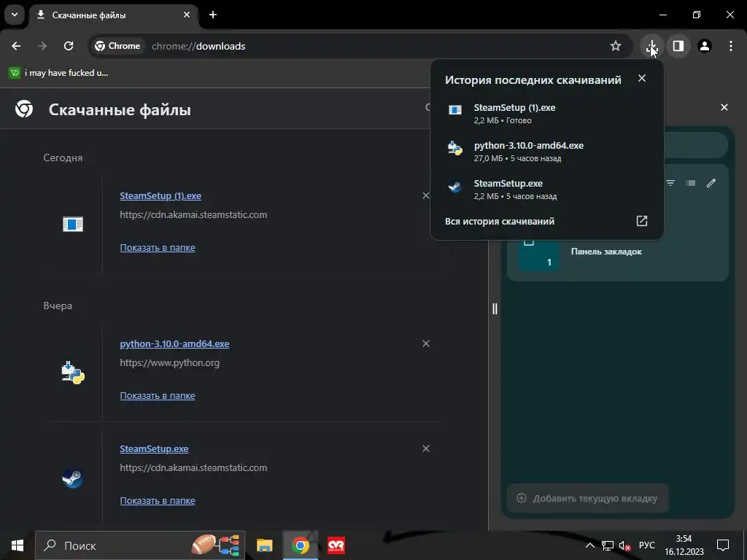Open the notification center icon
This screenshot has height=560, width=747.
pyautogui.click(x=723, y=545)
